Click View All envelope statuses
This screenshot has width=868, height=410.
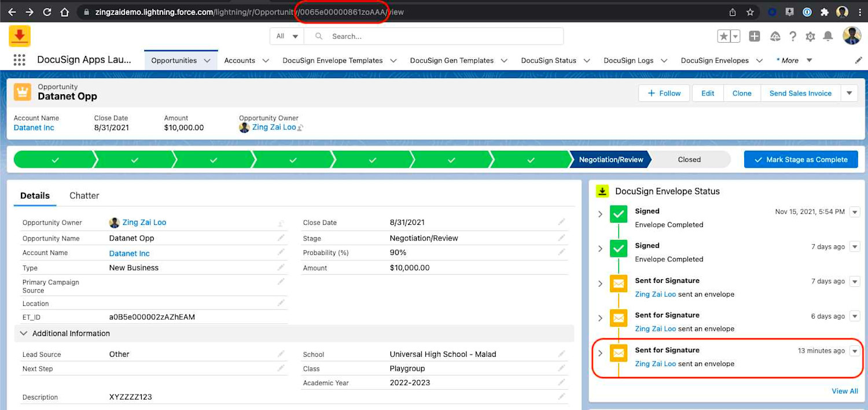[x=844, y=391]
